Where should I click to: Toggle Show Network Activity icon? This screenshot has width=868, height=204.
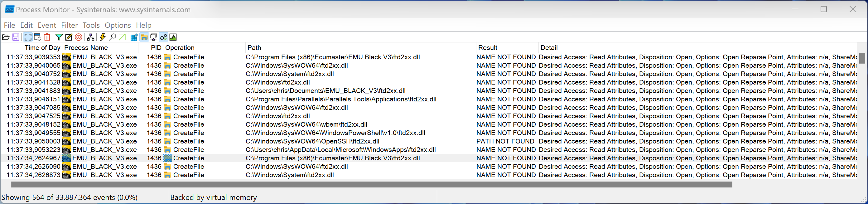[x=154, y=37]
